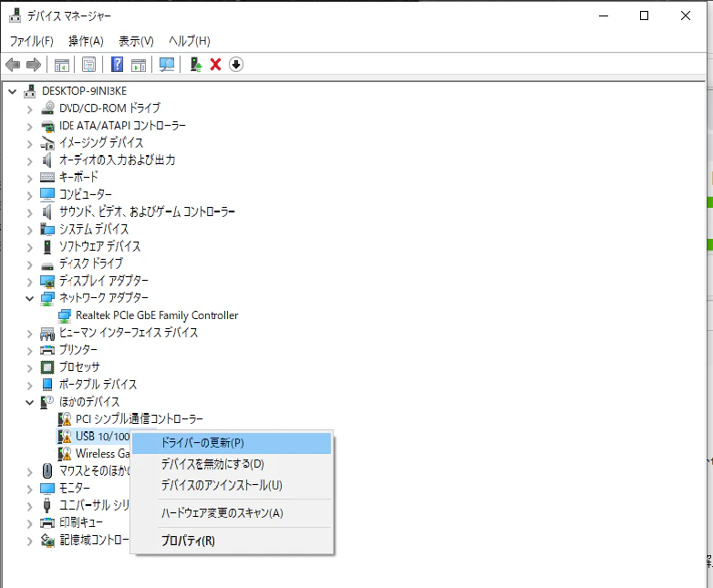Select マウスとそのほか row text
Image resolution: width=713 pixels, height=588 pixels.
(x=95, y=470)
